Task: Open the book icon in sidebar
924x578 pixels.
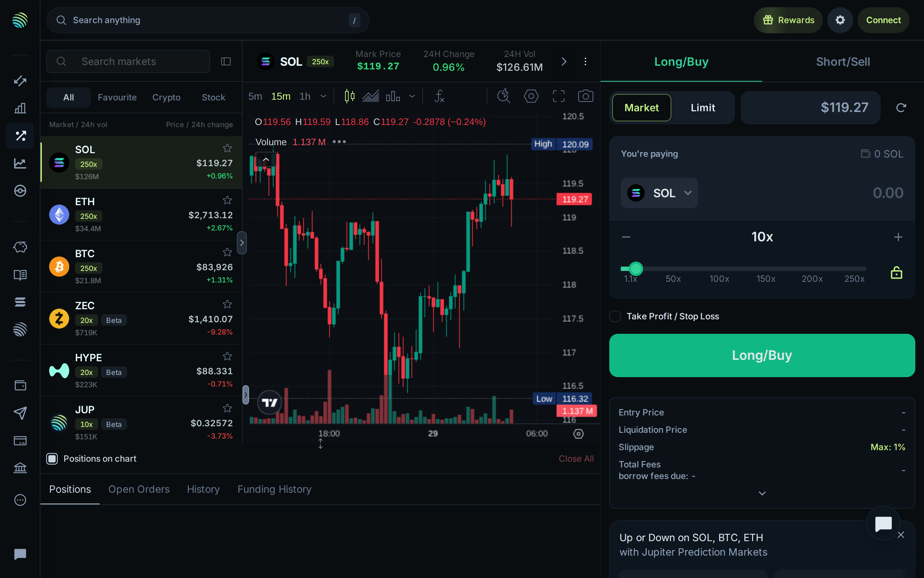Action: point(20,275)
